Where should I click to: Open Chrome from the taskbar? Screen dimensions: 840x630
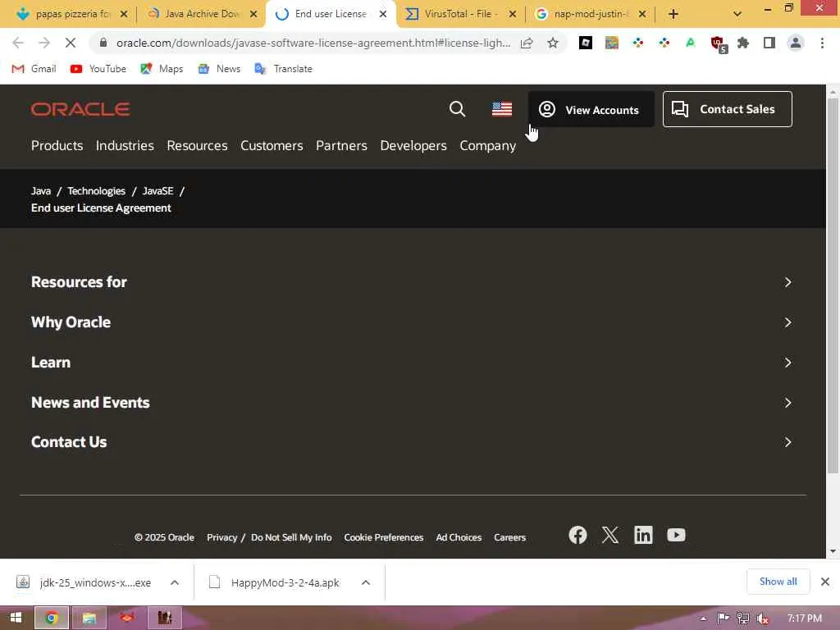52,618
